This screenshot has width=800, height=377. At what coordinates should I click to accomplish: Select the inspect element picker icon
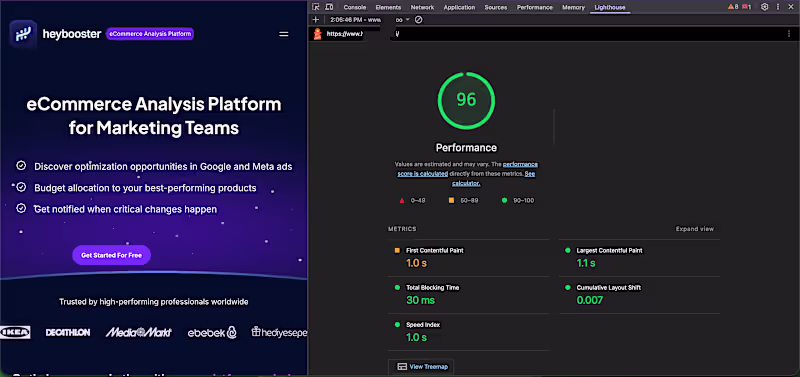(316, 7)
